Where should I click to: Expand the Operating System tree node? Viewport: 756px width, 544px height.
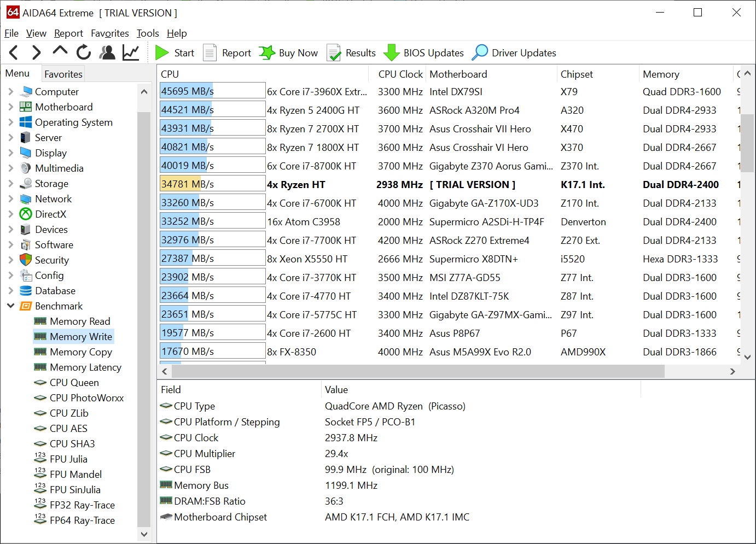10,122
